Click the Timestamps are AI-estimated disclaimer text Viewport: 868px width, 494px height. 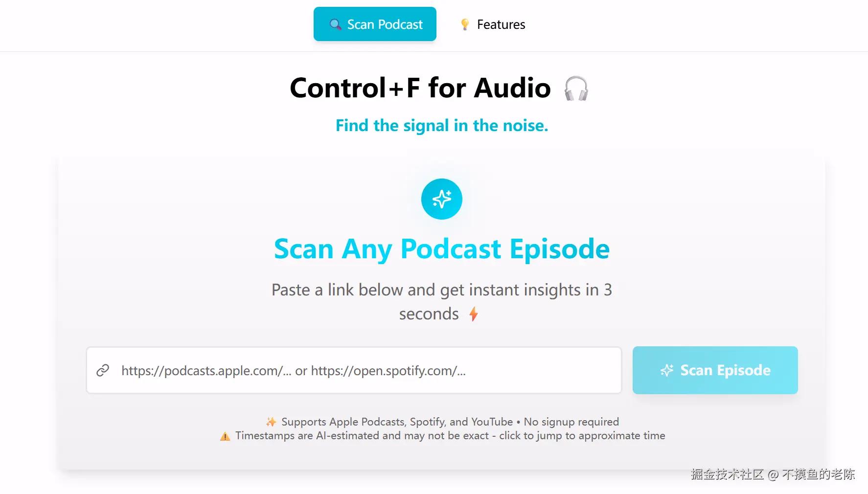point(450,435)
